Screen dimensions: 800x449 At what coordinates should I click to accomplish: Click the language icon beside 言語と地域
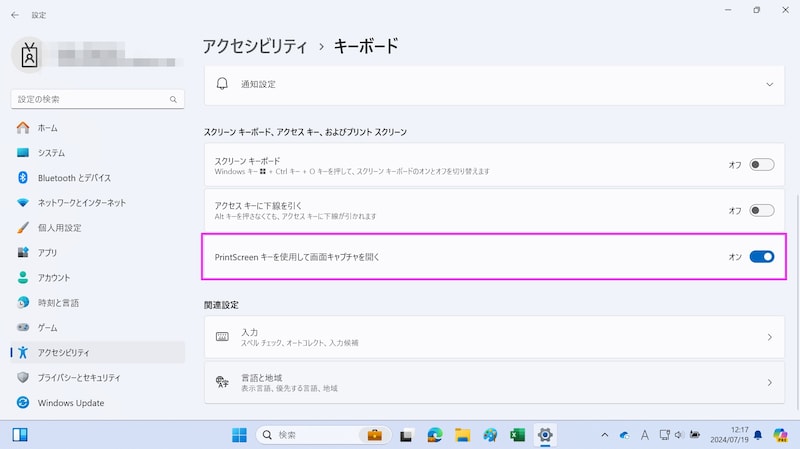[222, 382]
